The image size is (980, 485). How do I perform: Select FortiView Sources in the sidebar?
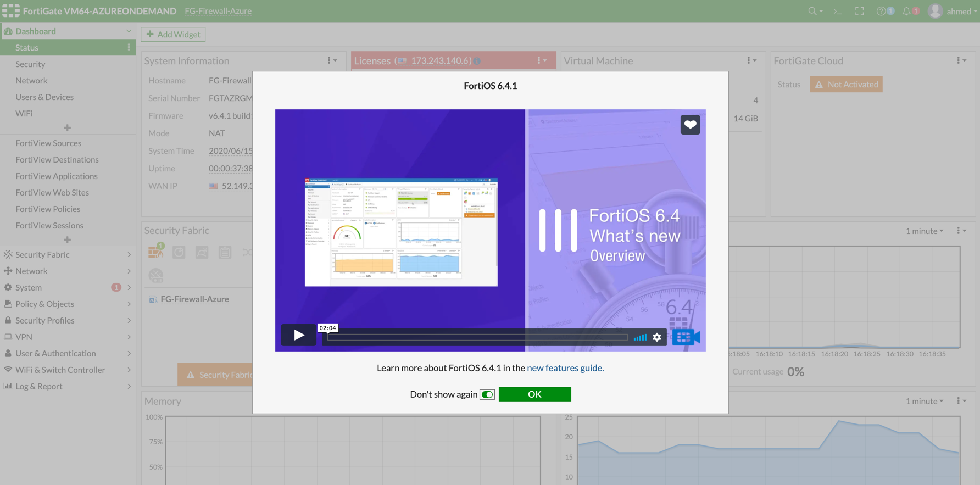48,143
